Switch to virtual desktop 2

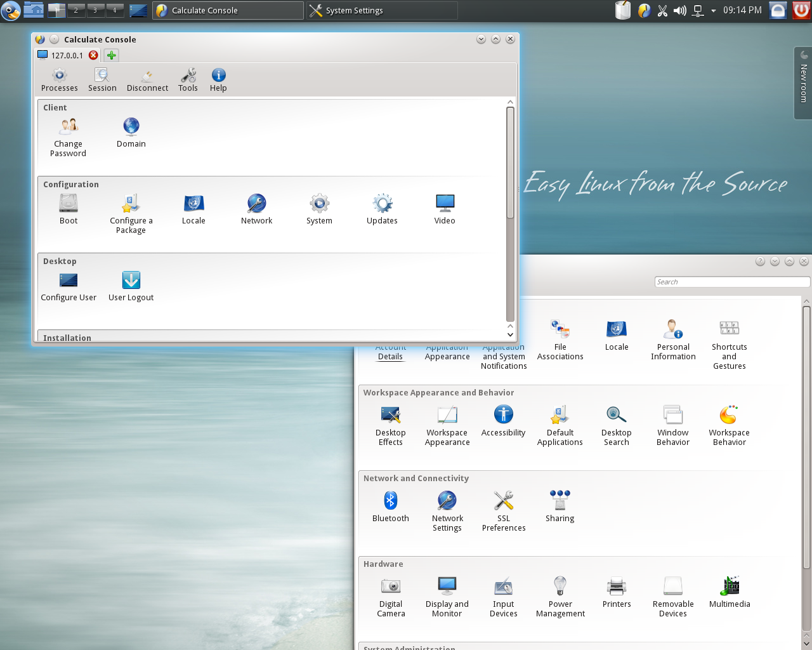coord(76,10)
